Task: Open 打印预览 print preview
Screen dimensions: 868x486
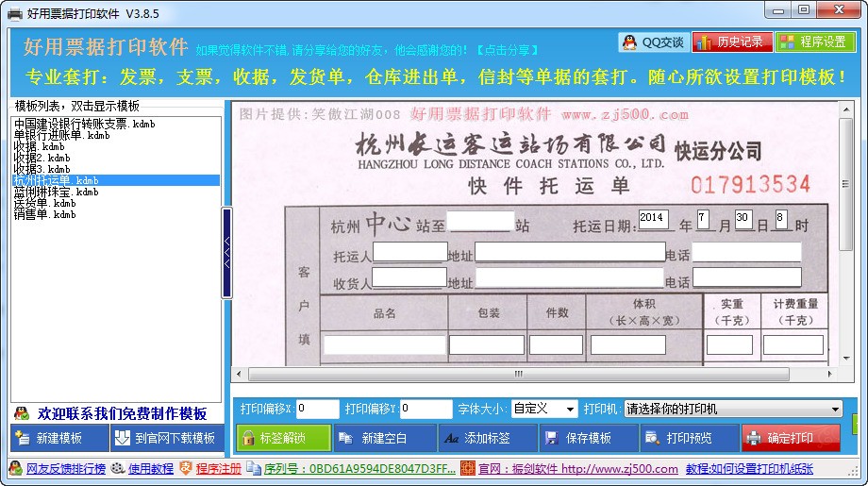Action: click(x=689, y=438)
